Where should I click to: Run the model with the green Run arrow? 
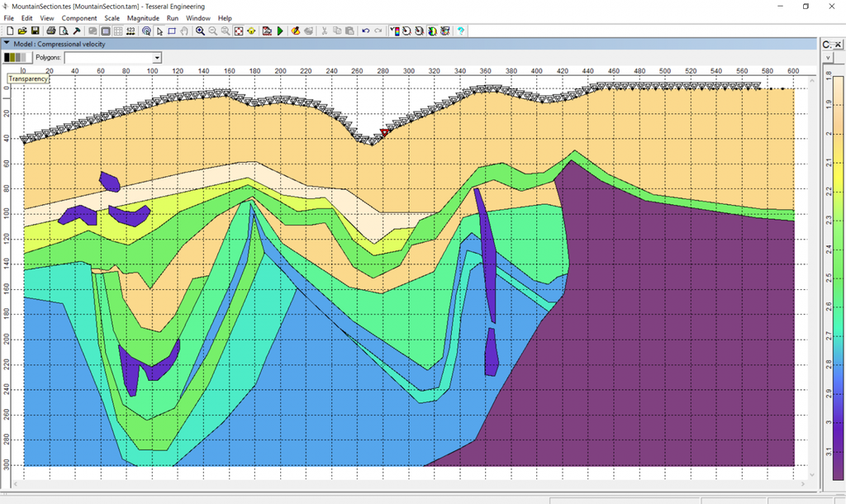[x=280, y=31]
